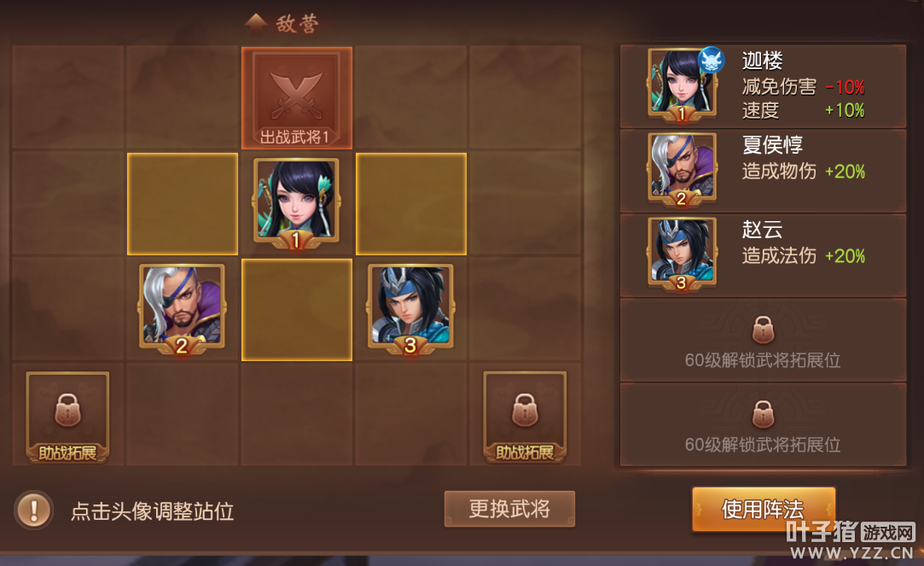
Task: Tap 夏侯惇 portrait numbered 2 on grid
Action: click(182, 309)
